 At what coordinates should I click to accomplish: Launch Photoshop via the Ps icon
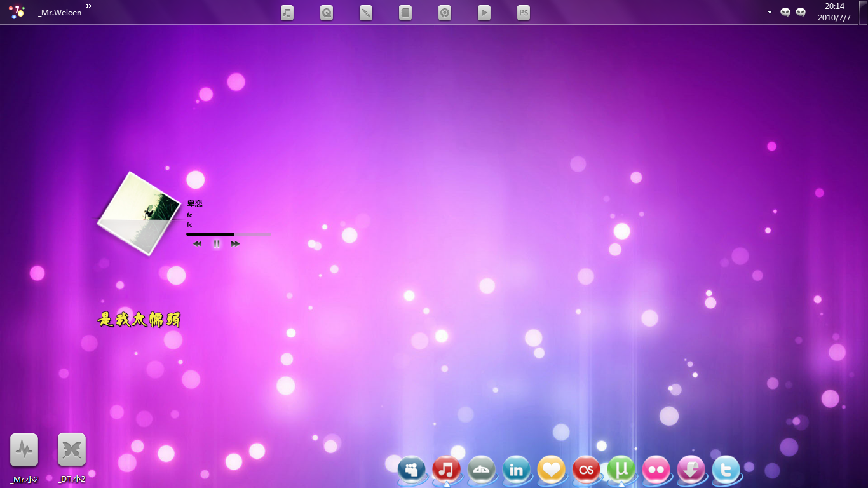click(x=524, y=12)
